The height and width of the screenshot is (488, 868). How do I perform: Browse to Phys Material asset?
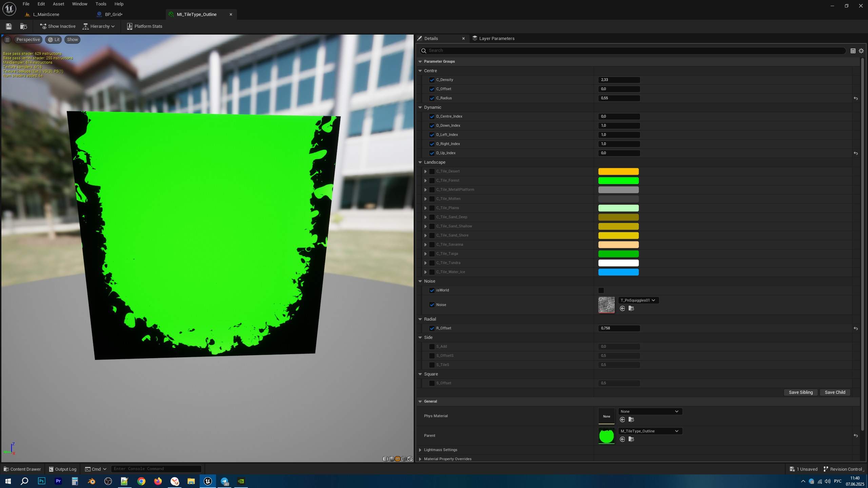tap(631, 420)
